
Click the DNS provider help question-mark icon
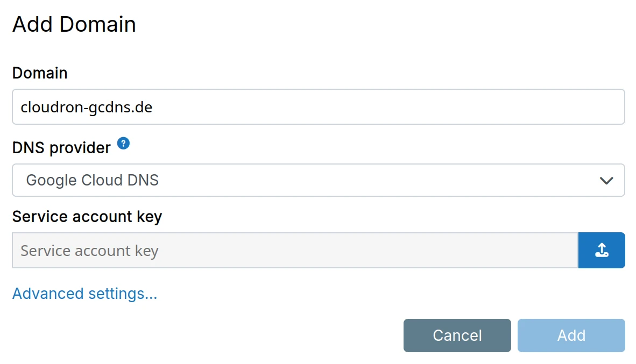coord(123,144)
